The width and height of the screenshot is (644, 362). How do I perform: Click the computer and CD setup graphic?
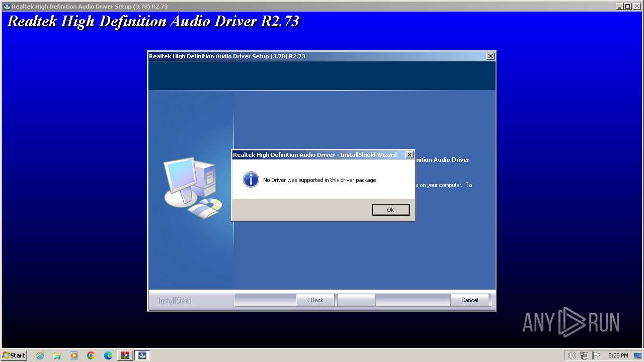coord(193,188)
